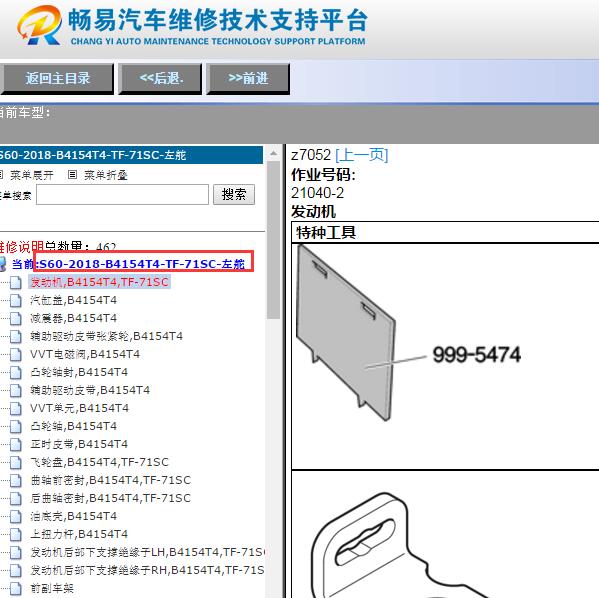Screen dimensions: 599x598
Task: Click the page icon beside VVT电磁阀,B4154T4
Action: pyautogui.click(x=16, y=354)
